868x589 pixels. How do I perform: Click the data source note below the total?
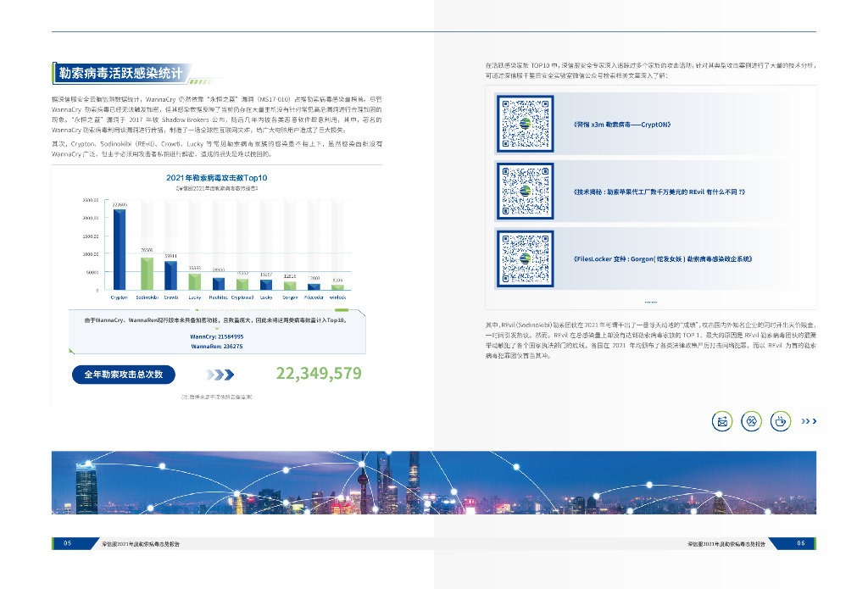click(216, 397)
